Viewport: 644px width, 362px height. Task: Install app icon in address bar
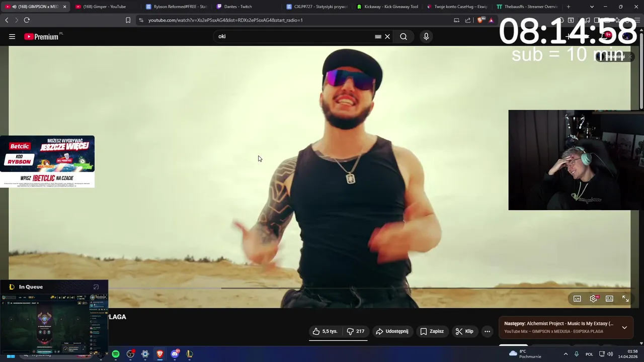tap(456, 20)
